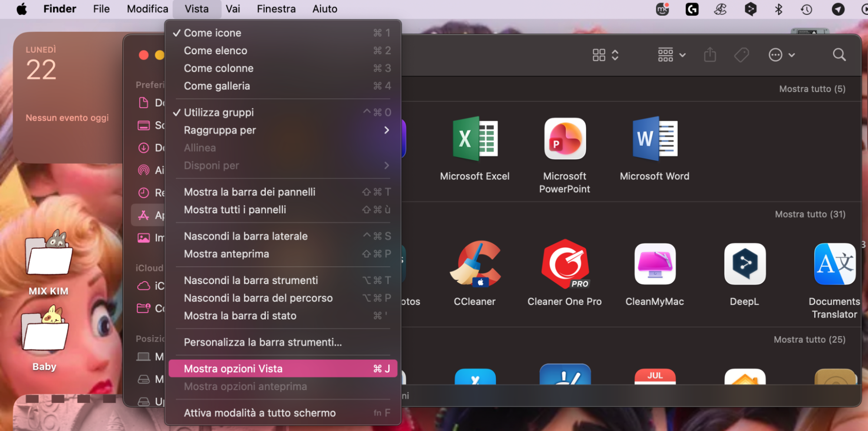The image size is (868, 431).
Task: Open the MIX KIM desktop folder
Action: (x=48, y=253)
